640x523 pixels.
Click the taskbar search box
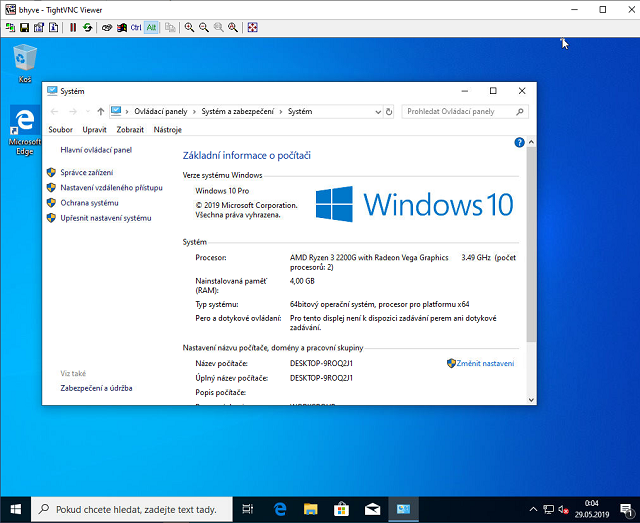click(x=132, y=509)
